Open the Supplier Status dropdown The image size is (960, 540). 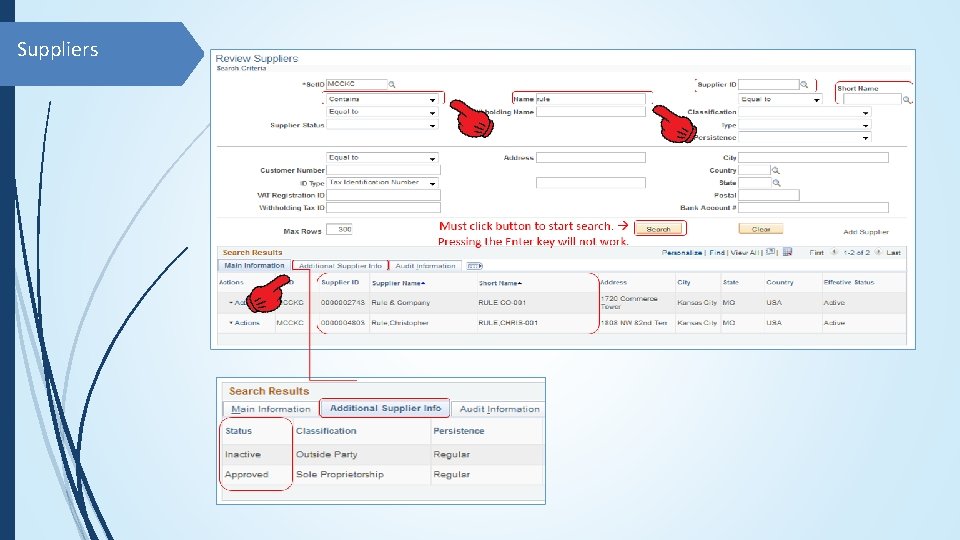[x=381, y=125]
